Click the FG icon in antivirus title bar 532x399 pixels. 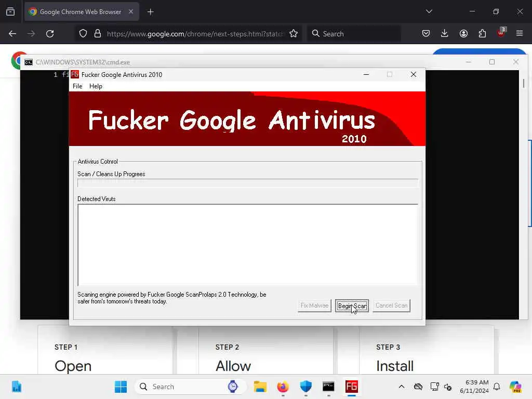[x=75, y=74]
